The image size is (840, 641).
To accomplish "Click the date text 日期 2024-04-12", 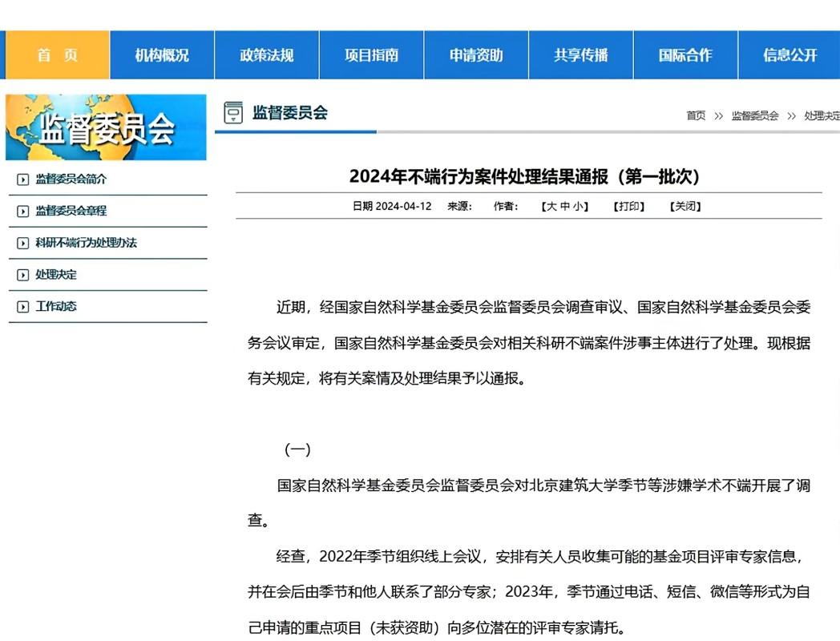I will click(x=392, y=206).
